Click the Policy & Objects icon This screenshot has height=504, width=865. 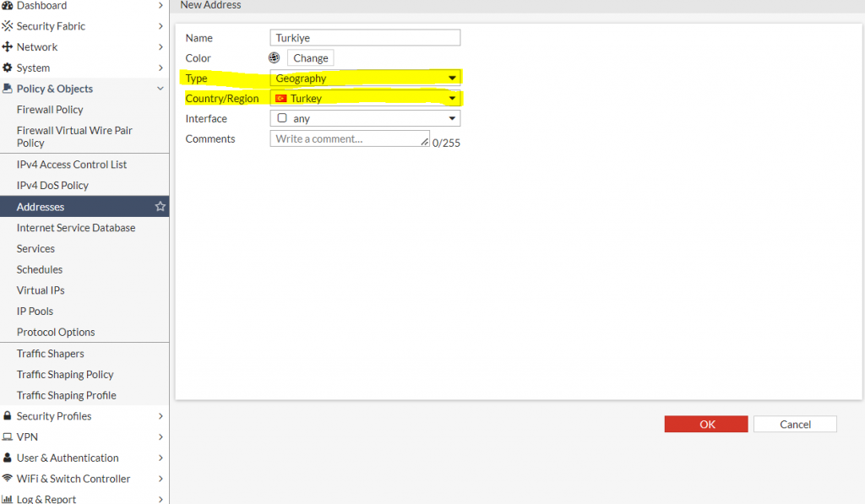(x=8, y=89)
